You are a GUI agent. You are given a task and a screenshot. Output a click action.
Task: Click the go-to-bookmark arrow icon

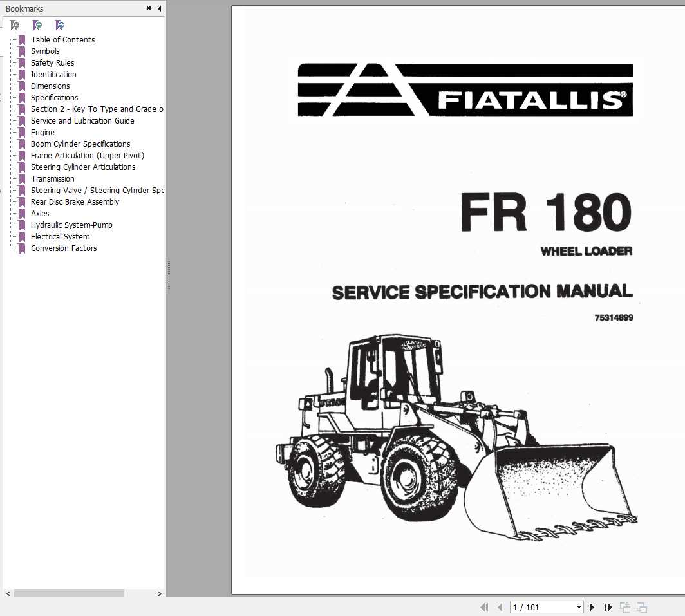[60, 24]
